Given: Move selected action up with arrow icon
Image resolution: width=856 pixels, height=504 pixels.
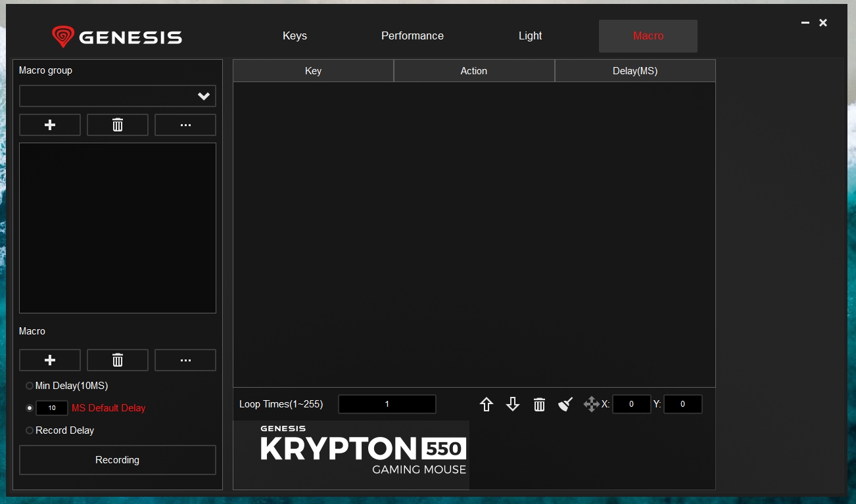Looking at the screenshot, I should pos(487,404).
